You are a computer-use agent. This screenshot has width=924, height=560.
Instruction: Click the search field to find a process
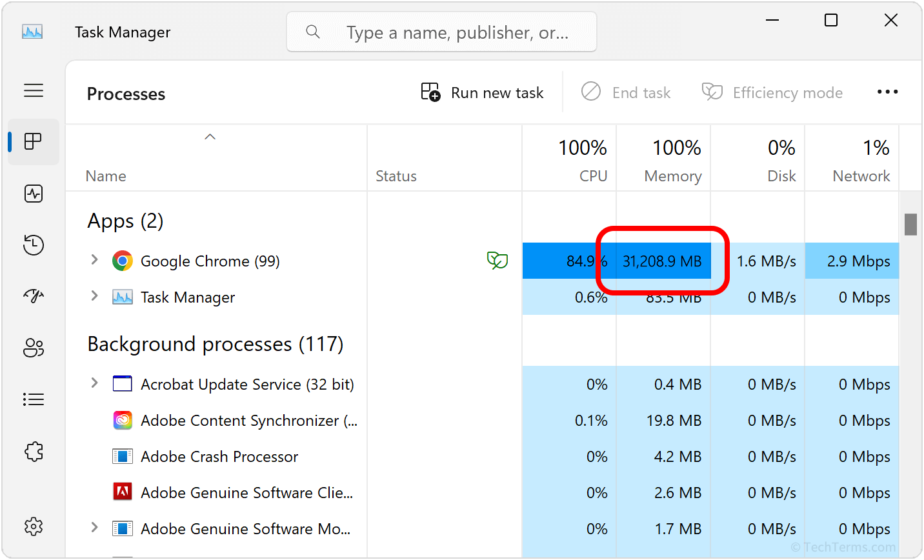pos(442,31)
